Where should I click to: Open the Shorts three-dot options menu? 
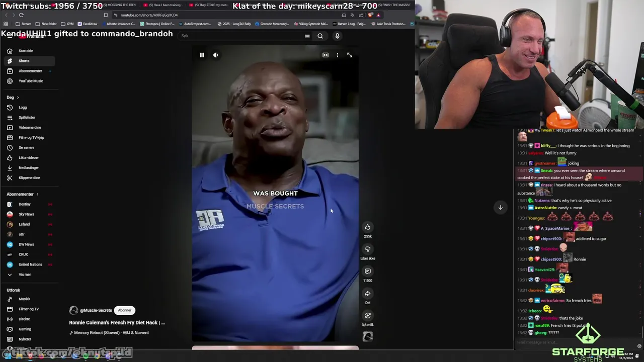(x=338, y=55)
